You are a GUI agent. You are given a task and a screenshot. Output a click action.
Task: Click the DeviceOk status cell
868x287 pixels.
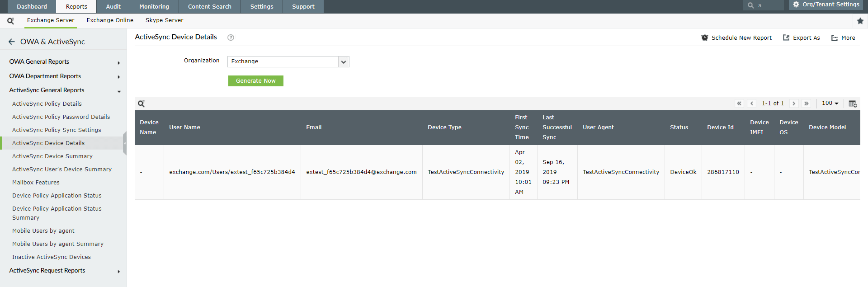click(x=683, y=172)
